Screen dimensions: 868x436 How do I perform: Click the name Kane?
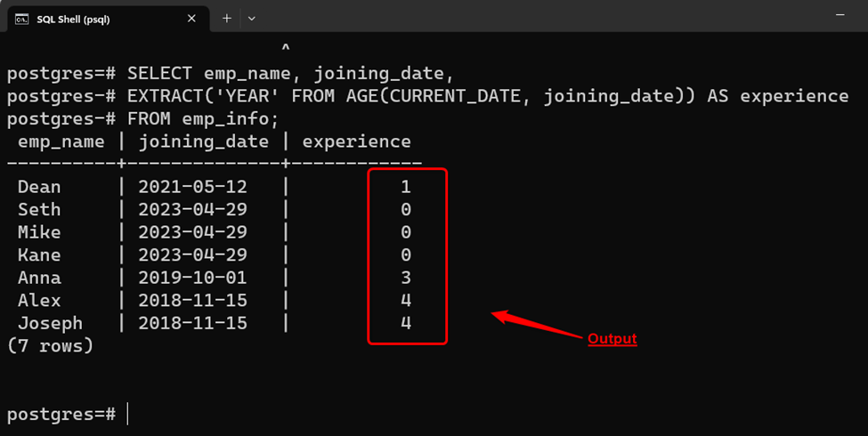click(39, 255)
